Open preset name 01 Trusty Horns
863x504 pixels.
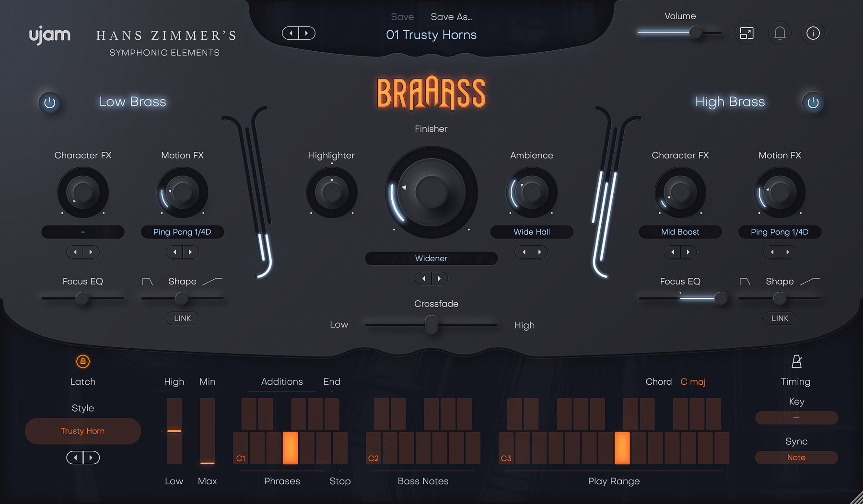[x=431, y=34]
